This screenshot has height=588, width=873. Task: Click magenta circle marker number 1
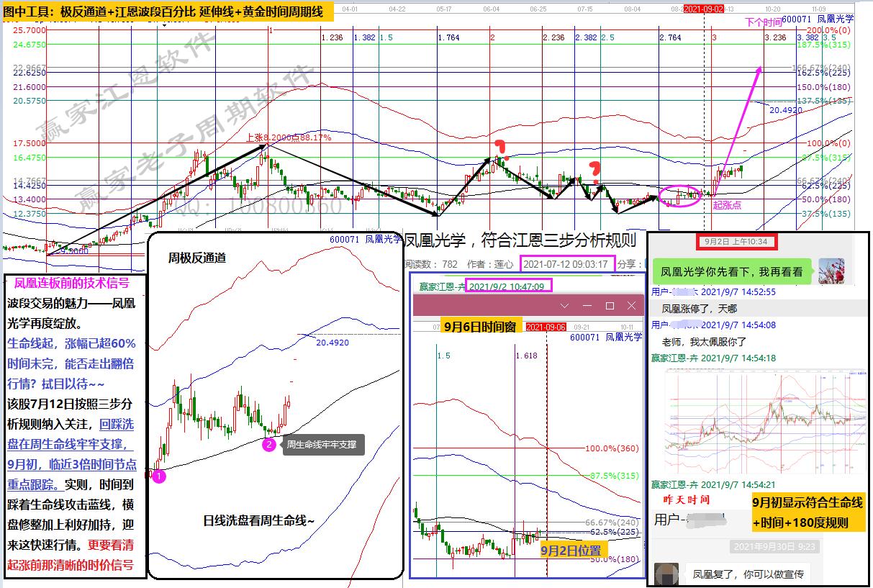click(x=160, y=476)
